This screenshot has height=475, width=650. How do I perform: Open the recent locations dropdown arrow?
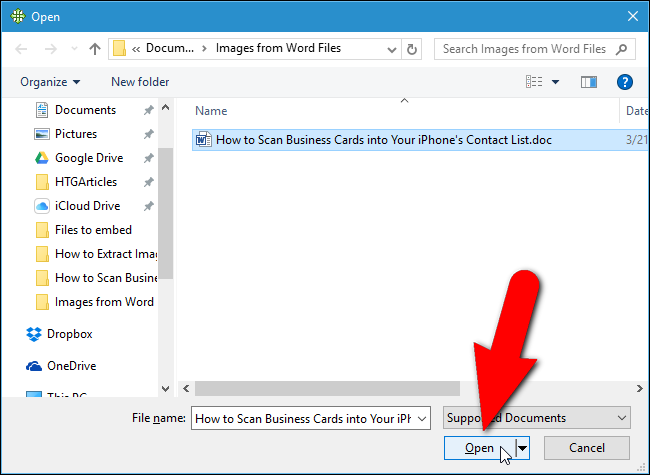74,49
